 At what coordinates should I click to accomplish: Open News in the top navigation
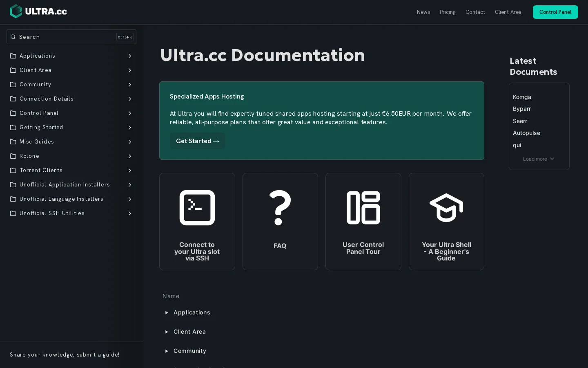(x=423, y=12)
